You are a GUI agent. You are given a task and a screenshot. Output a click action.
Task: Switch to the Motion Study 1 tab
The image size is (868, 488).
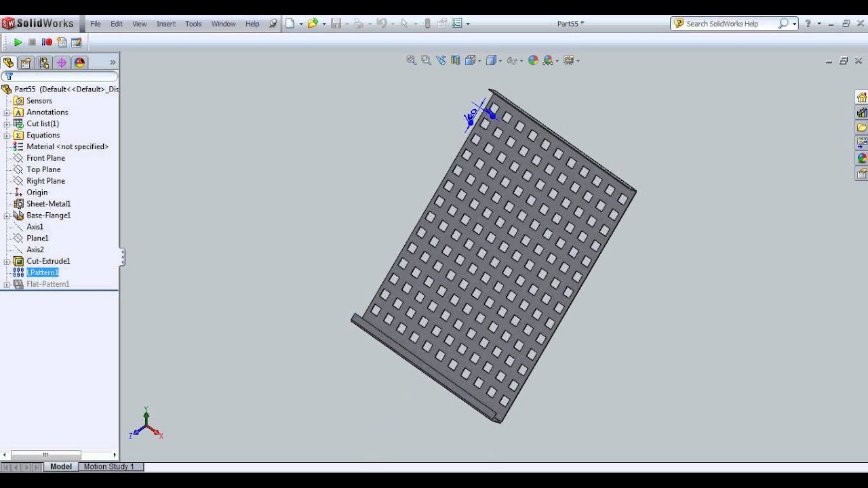point(109,466)
